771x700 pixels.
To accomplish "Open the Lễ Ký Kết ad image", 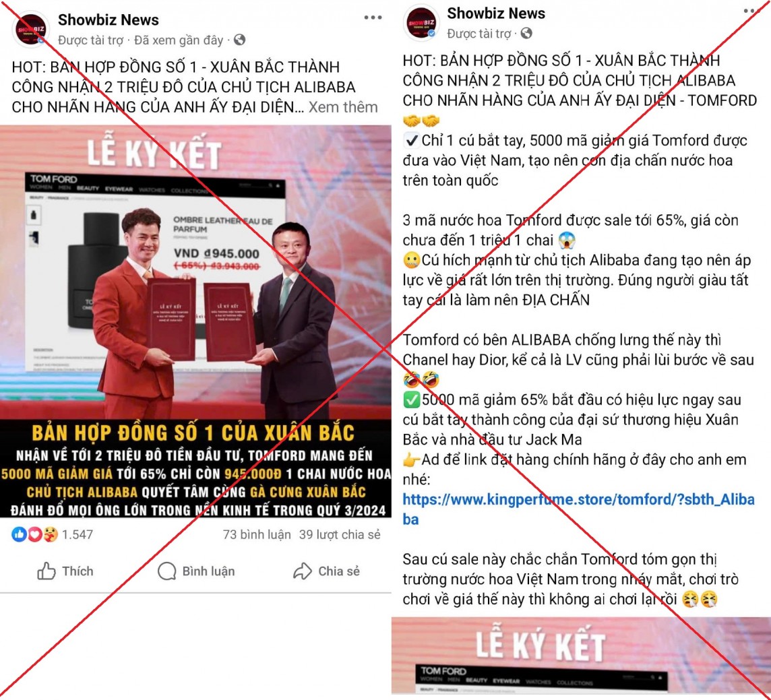I will (x=195, y=321).
